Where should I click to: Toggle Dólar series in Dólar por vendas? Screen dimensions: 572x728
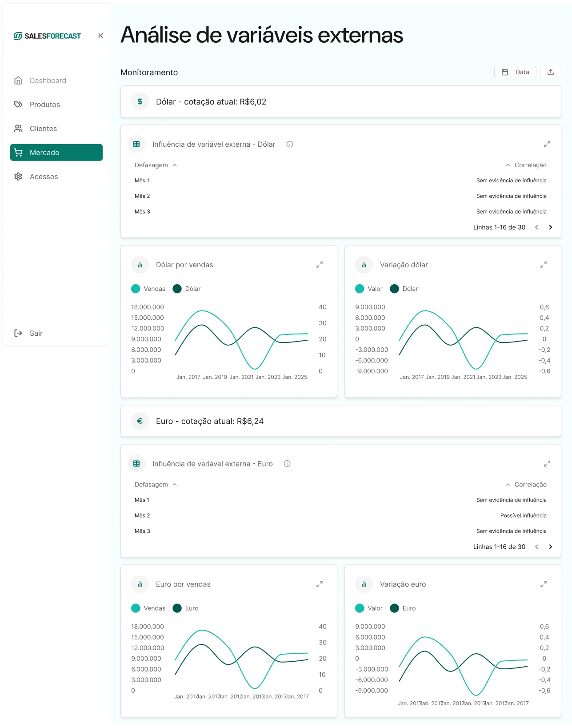point(187,289)
